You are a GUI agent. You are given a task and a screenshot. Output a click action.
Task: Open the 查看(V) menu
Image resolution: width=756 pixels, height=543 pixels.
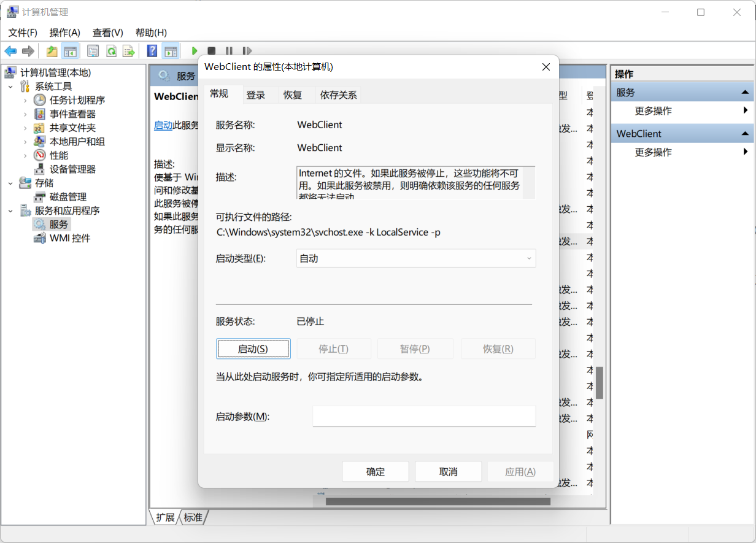(x=108, y=33)
